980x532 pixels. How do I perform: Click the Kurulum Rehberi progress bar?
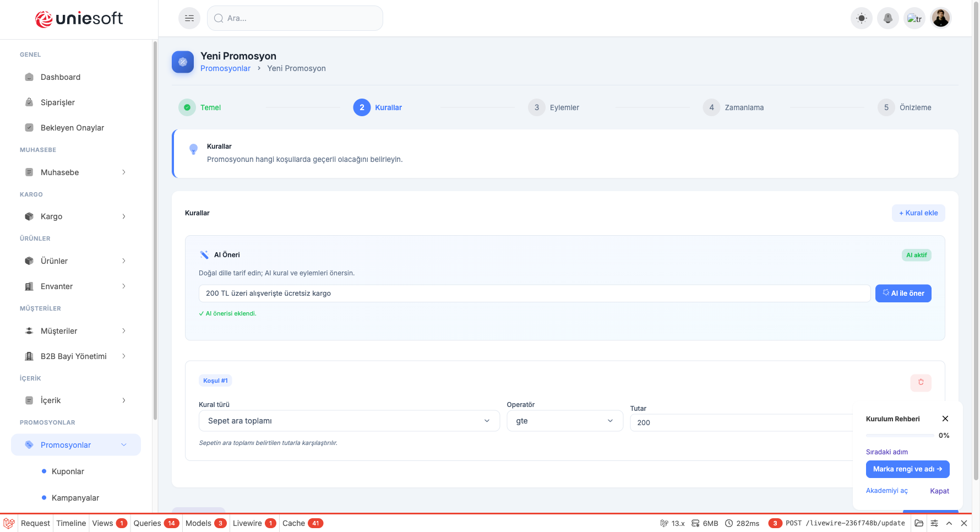point(899,436)
